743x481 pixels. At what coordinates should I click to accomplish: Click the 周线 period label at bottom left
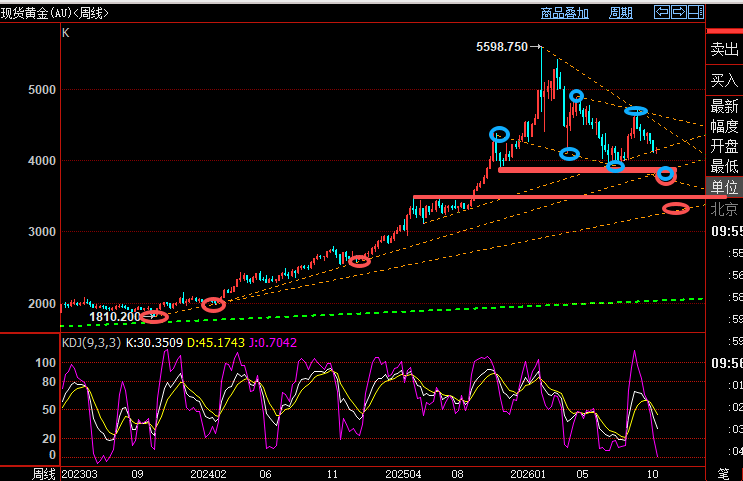point(44,474)
